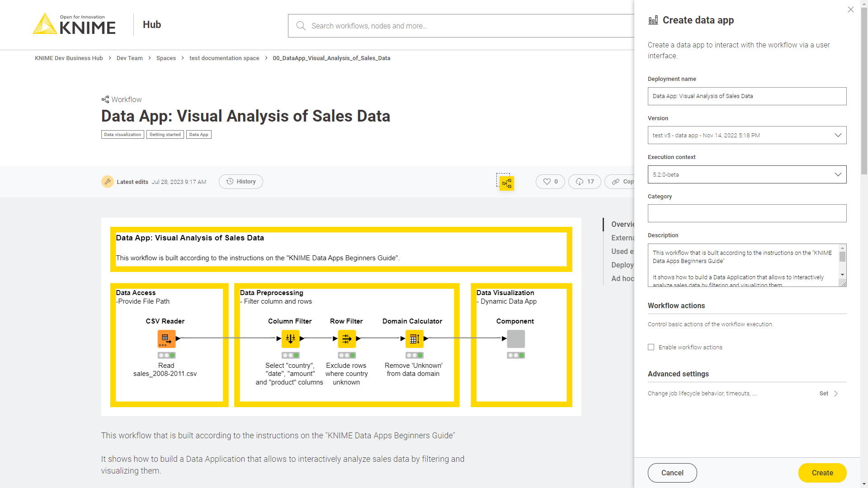Screen dimensions: 868x488
Task: Click the heart/like icon to like workflow
Action: [x=547, y=181]
